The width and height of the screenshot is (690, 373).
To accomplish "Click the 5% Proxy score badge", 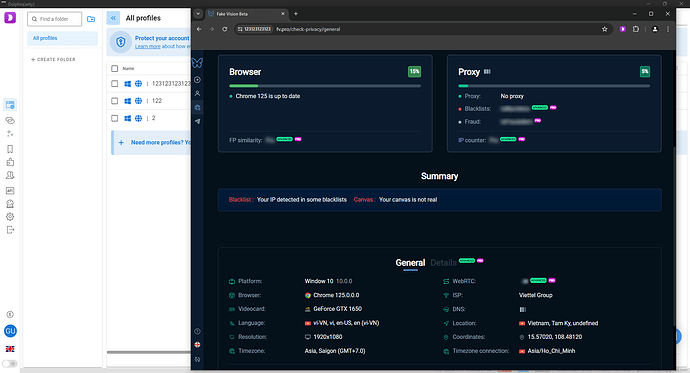I will pos(645,72).
